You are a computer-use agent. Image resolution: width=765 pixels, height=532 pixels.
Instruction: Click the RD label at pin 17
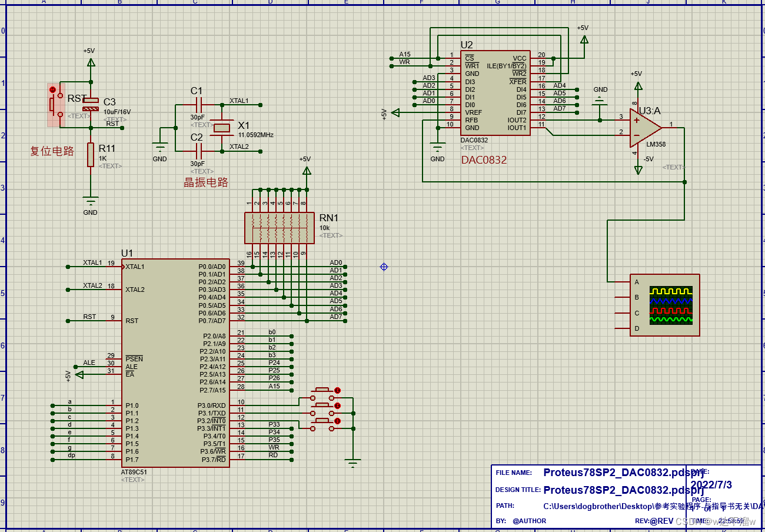(x=273, y=455)
